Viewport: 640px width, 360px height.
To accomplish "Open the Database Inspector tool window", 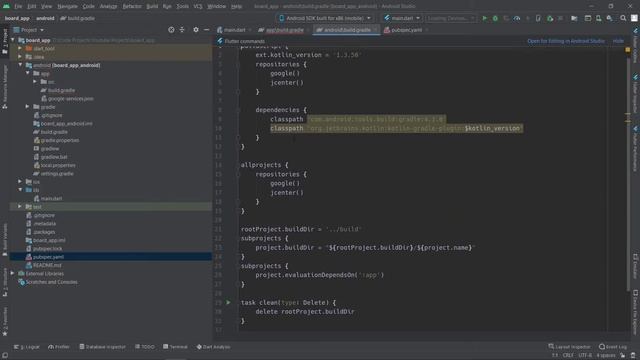I will 102,347.
